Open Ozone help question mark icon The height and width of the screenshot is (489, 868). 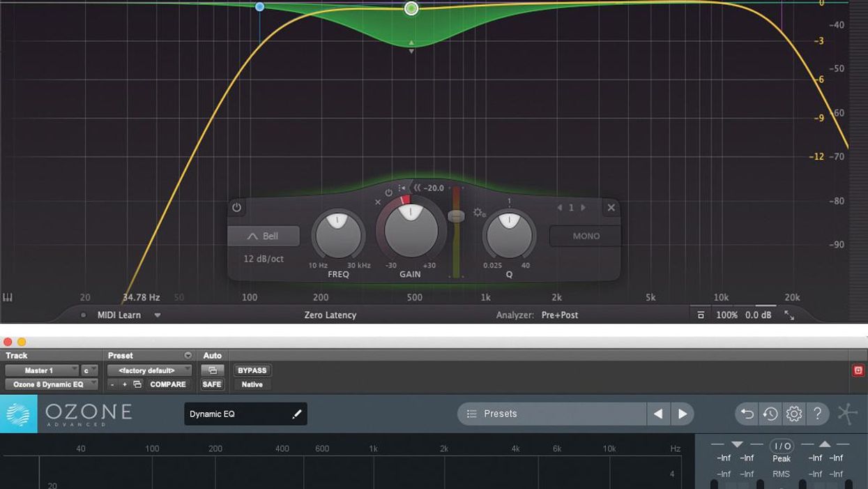(x=817, y=414)
